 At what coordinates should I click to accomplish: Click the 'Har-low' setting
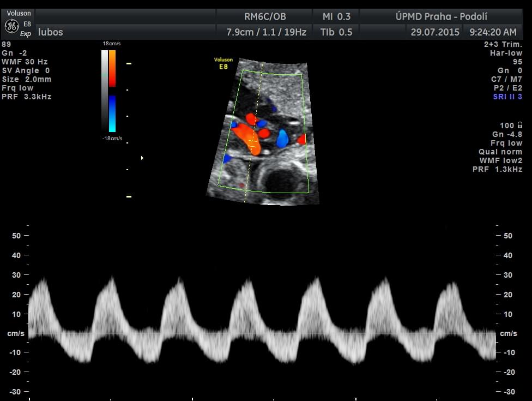(506, 53)
